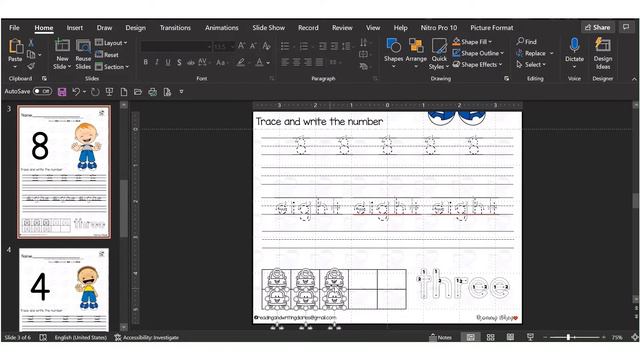
Task: Click Find in the Editing group
Action: click(x=527, y=42)
